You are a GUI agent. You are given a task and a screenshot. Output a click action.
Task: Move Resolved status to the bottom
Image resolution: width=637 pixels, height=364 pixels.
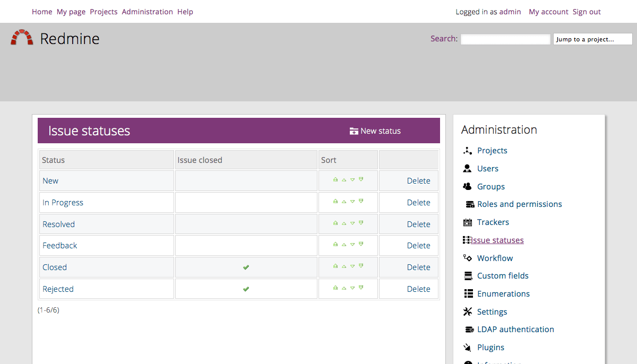(x=361, y=223)
